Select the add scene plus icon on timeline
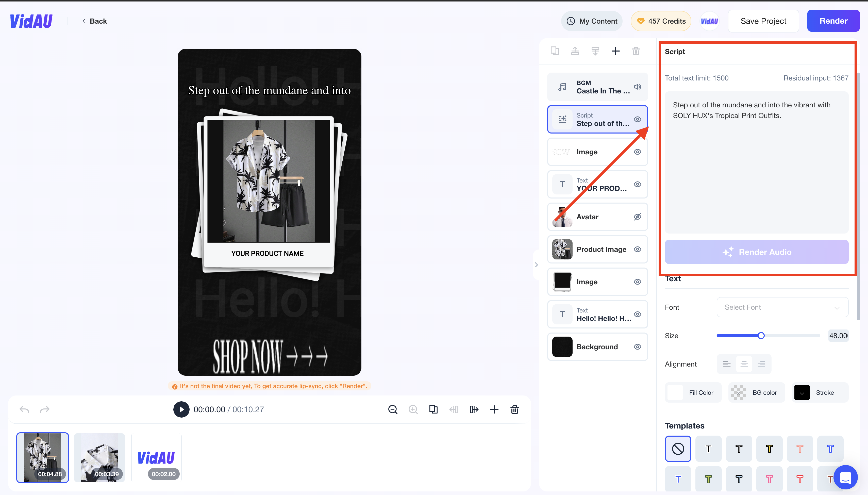Screen dimensions: 868x495 click(x=494, y=410)
